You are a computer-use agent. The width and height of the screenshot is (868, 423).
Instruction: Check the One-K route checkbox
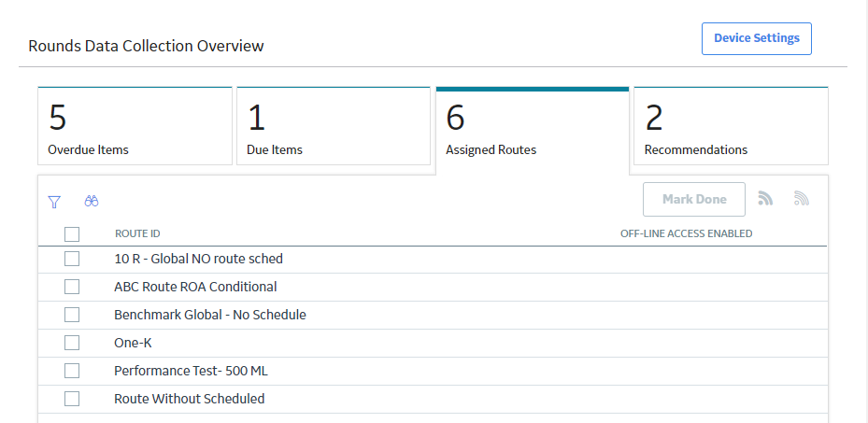point(72,343)
